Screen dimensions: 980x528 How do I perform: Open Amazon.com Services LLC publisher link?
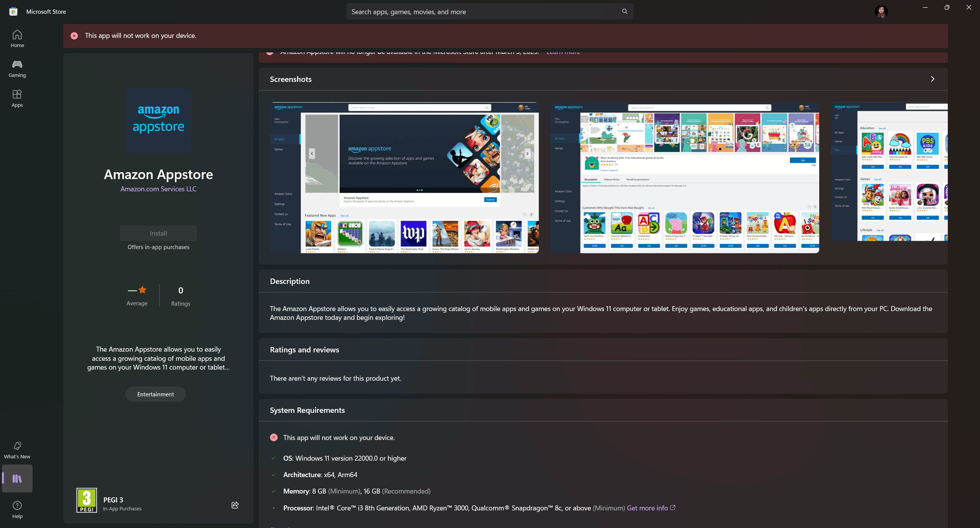pyautogui.click(x=158, y=189)
